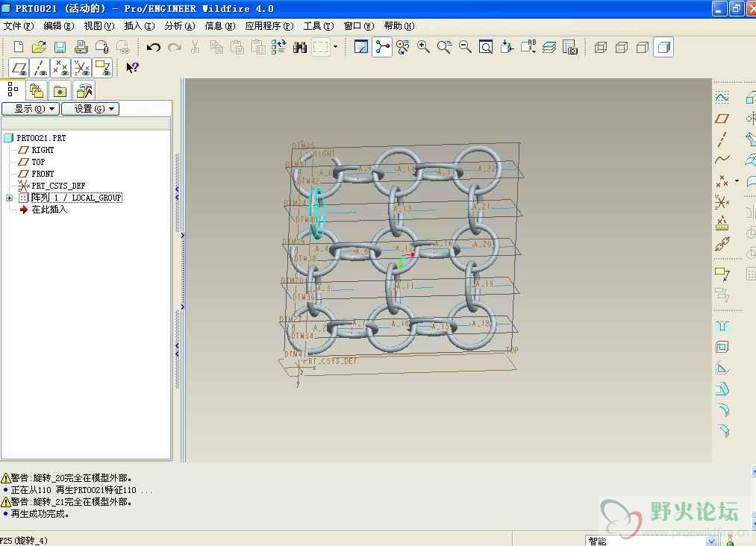Click the edge chamfer tool in right toolbar
This screenshot has height=546, width=756.
point(722,430)
